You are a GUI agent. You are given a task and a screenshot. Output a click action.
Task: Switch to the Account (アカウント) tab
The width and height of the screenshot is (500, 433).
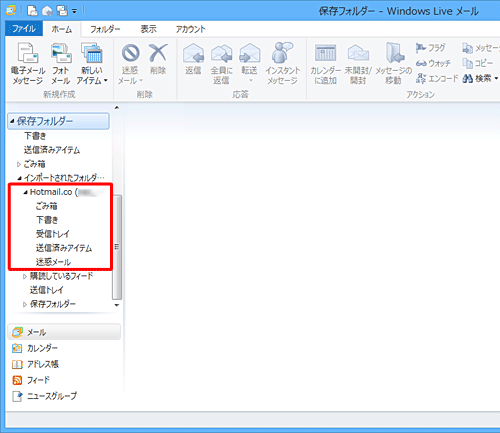[190, 29]
